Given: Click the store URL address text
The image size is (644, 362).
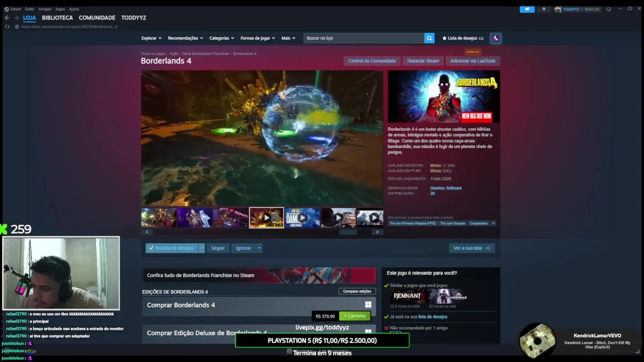Looking at the screenshot, I should pyautogui.click(x=69, y=27).
